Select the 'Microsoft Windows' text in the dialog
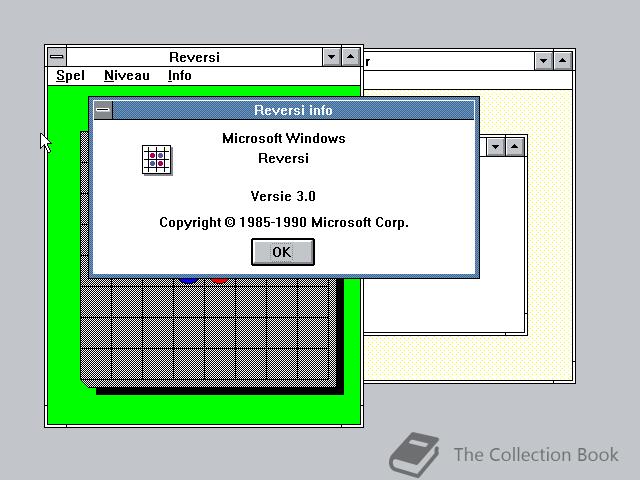The image size is (640, 480). (284, 138)
